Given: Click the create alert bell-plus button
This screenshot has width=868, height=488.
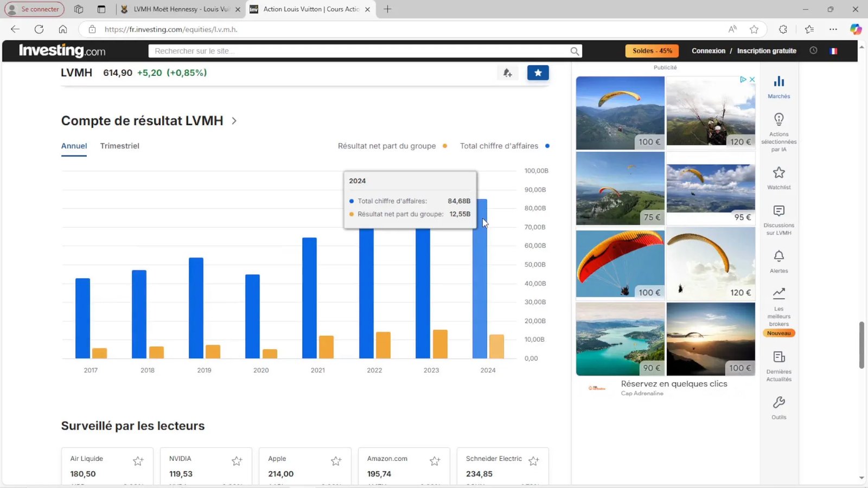Looking at the screenshot, I should (508, 73).
